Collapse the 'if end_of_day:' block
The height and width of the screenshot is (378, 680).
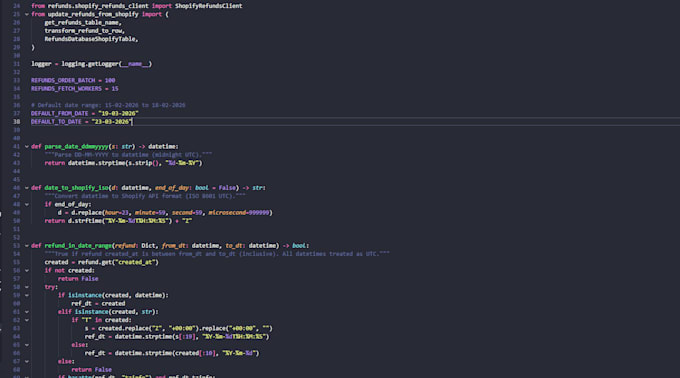26,204
